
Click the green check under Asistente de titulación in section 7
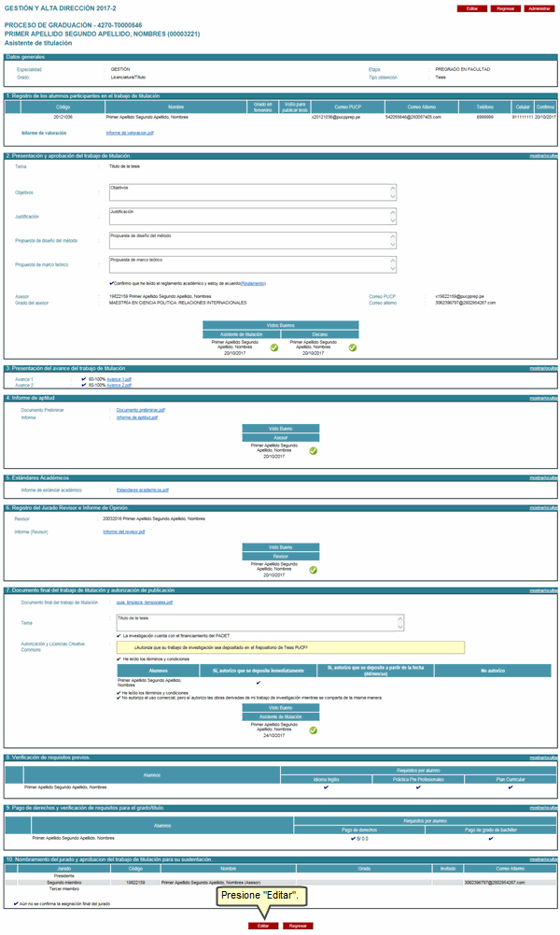[314, 730]
